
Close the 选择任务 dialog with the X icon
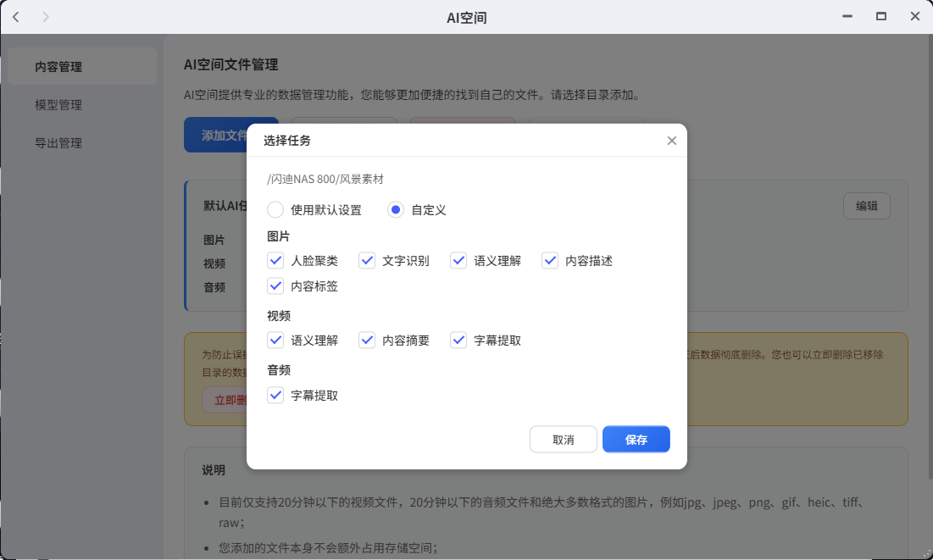pyautogui.click(x=672, y=141)
